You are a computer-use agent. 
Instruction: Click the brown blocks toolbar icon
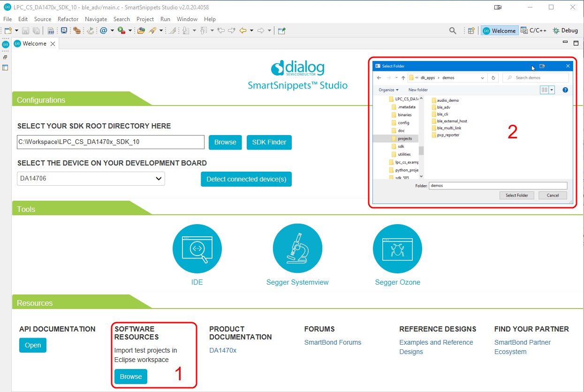coord(77,30)
